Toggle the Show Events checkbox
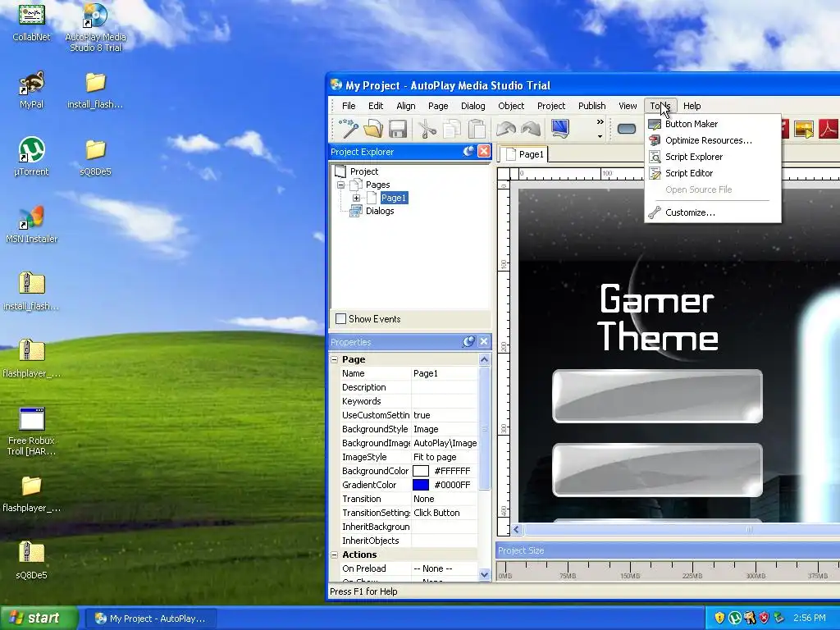 click(x=340, y=319)
